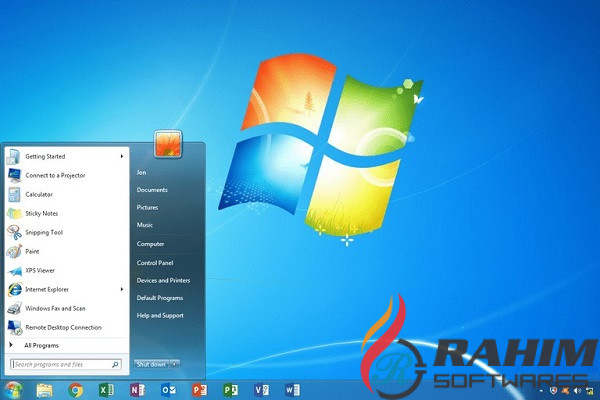Show All Programs list
This screenshot has width=600, height=400.
click(41, 345)
